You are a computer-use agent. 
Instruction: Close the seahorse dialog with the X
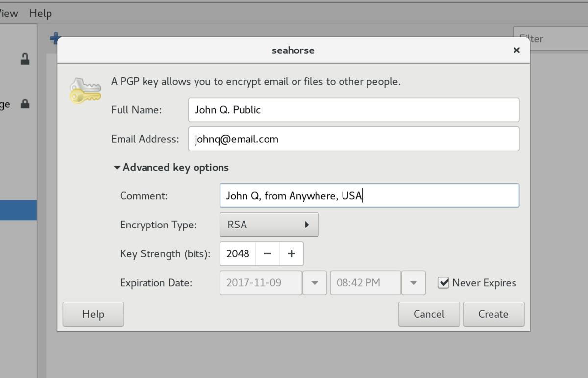point(516,50)
